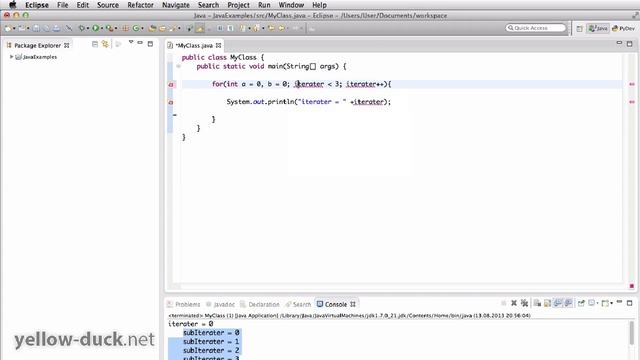Click error marker on the for-loop line
Image resolution: width=640 pixels, height=360 pixels.
coord(171,84)
